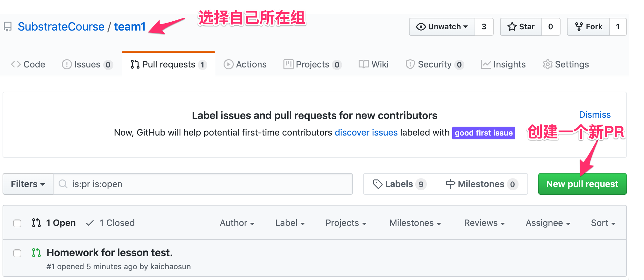Click the repository book icon beside SubstrateCourse
Viewport: 644px width, 280px height.
point(8,27)
